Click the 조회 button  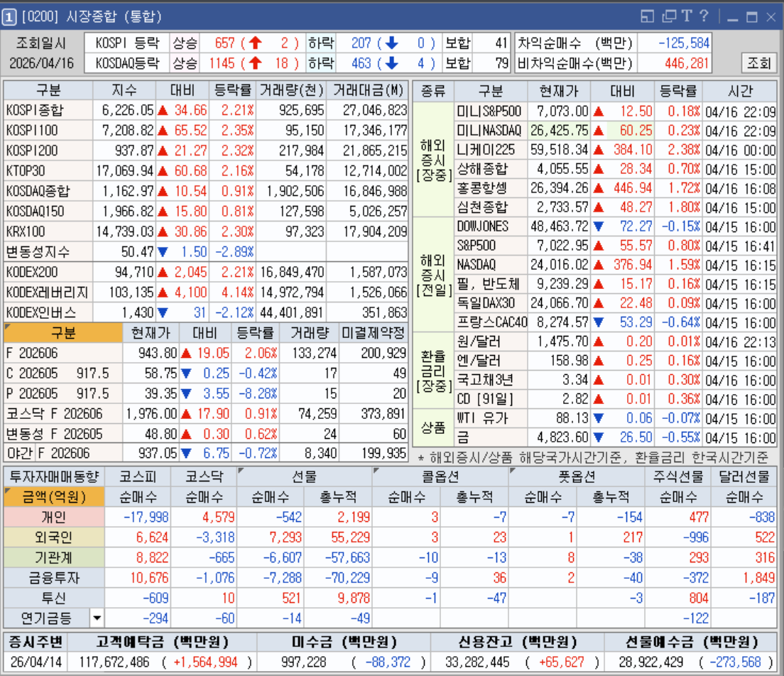coord(758,62)
